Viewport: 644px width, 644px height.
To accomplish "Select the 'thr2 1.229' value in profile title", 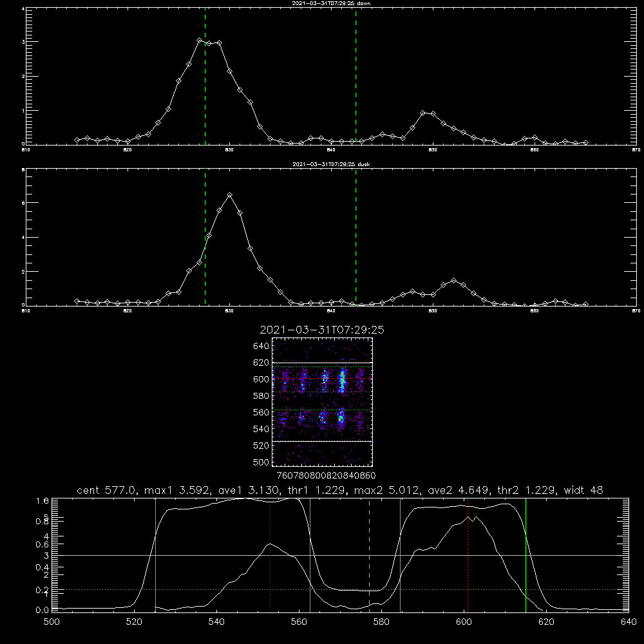I will click(x=527, y=490).
